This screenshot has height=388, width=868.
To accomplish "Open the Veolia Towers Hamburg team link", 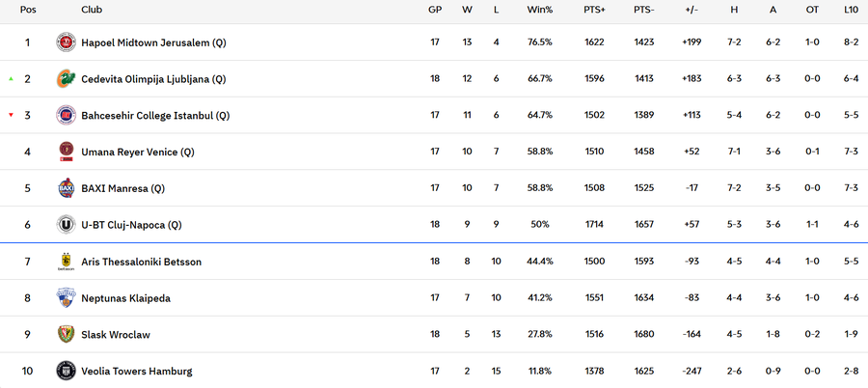I will click(136, 372).
